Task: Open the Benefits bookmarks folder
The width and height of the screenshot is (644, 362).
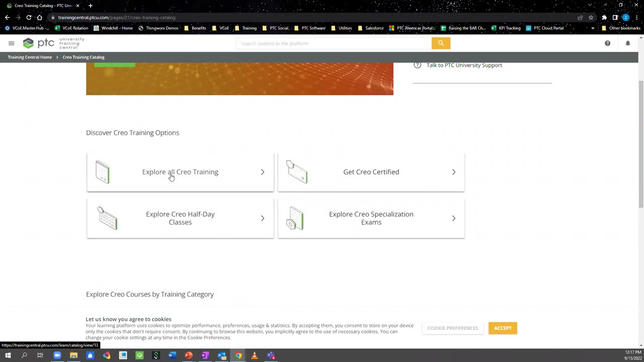Action: point(195,28)
